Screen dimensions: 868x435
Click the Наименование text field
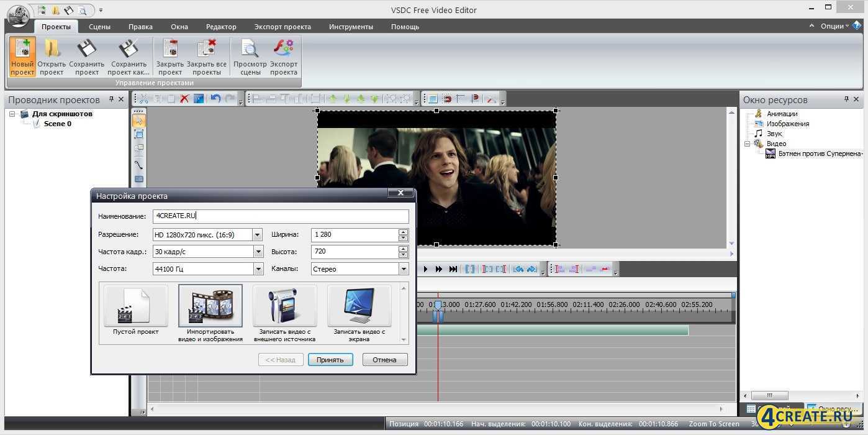point(281,216)
